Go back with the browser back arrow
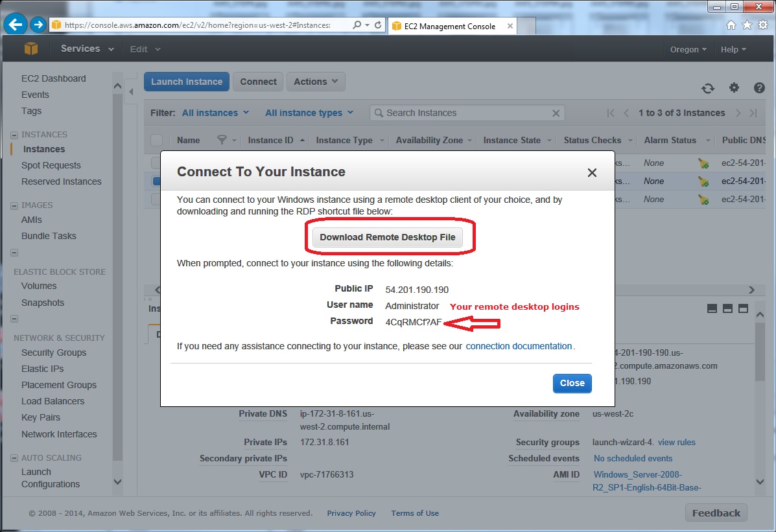 click(16, 24)
